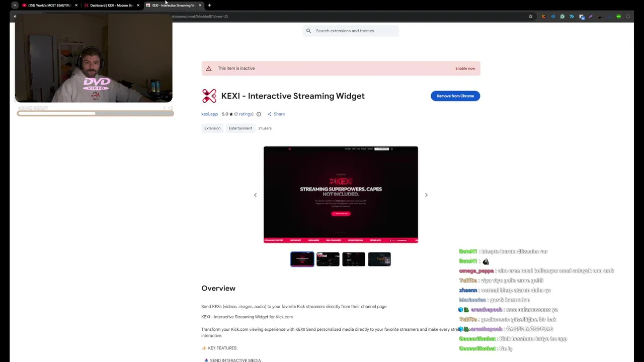Open the purple feather extension icon

pyautogui.click(x=591, y=16)
